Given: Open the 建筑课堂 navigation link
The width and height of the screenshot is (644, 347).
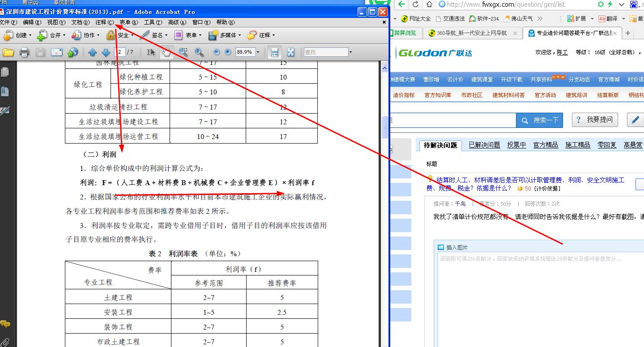Looking at the screenshot, I should click(x=482, y=80).
